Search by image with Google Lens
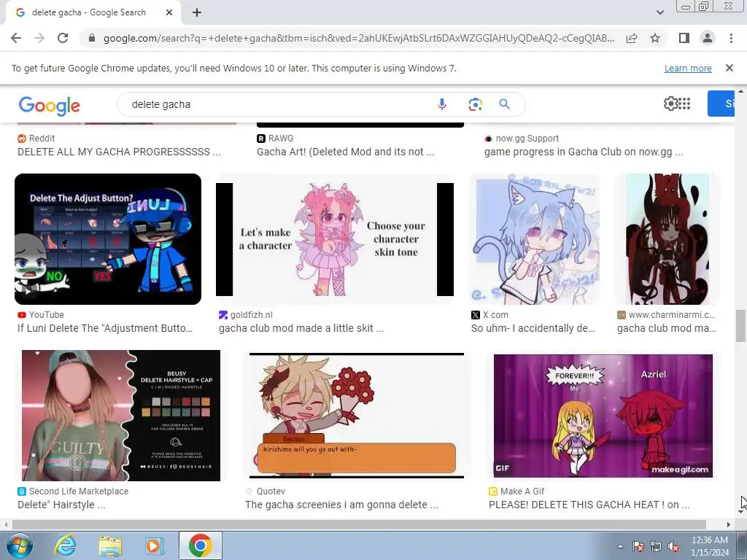The width and height of the screenshot is (747, 560). 475,104
